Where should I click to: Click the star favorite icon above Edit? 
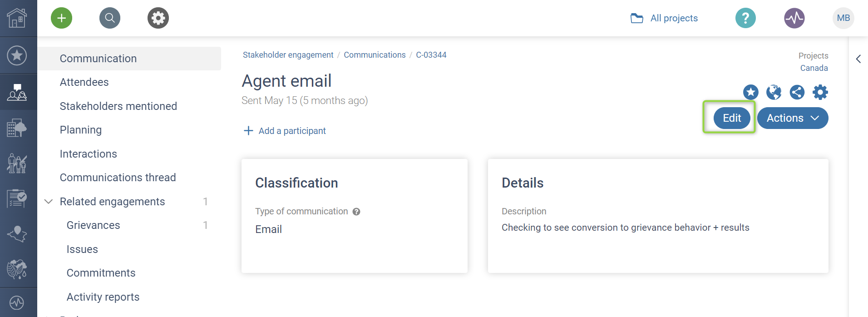click(751, 92)
